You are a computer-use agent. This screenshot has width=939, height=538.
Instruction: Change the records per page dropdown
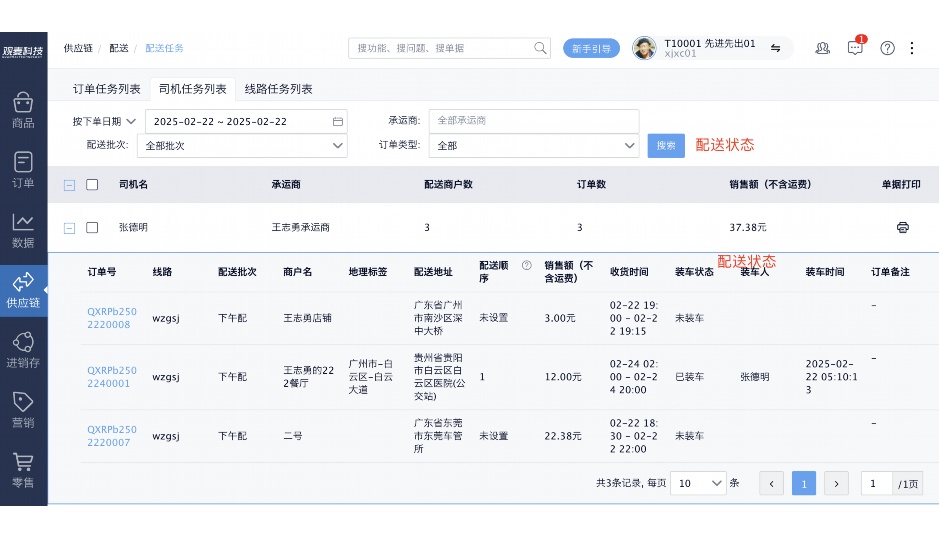pos(698,483)
